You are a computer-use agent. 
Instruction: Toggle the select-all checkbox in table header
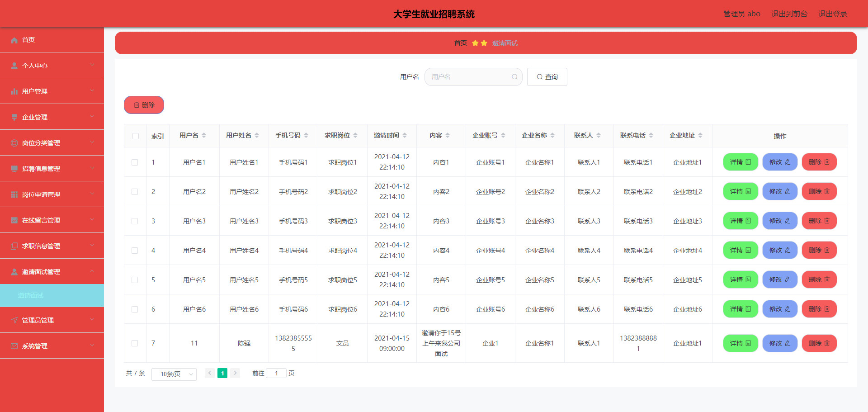click(136, 136)
